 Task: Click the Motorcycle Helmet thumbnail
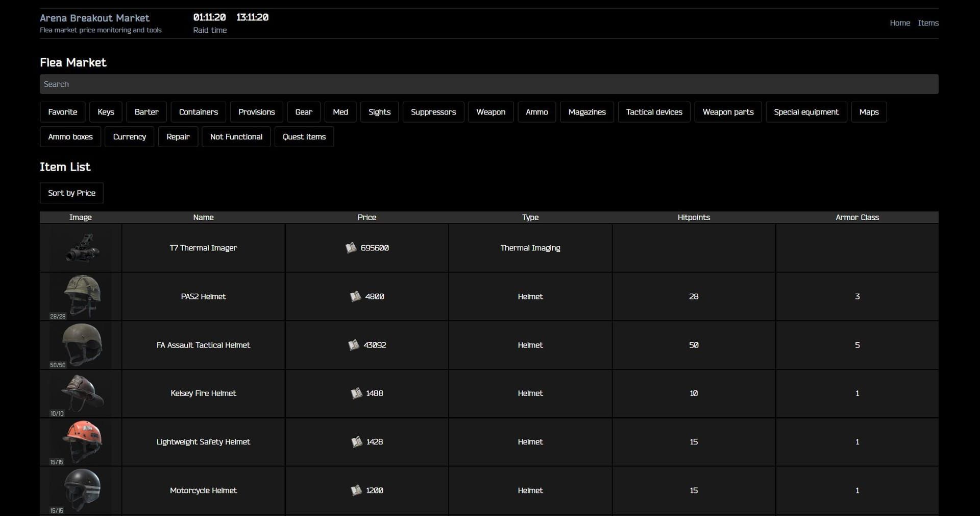click(80, 489)
